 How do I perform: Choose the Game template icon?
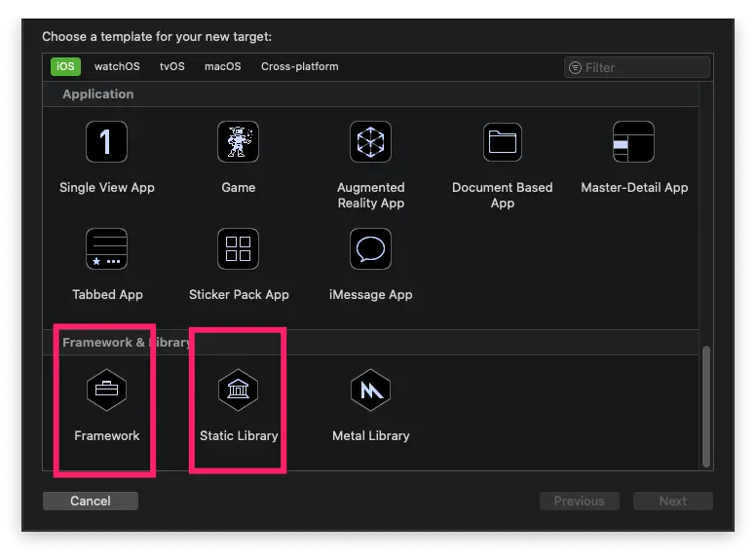(238, 141)
